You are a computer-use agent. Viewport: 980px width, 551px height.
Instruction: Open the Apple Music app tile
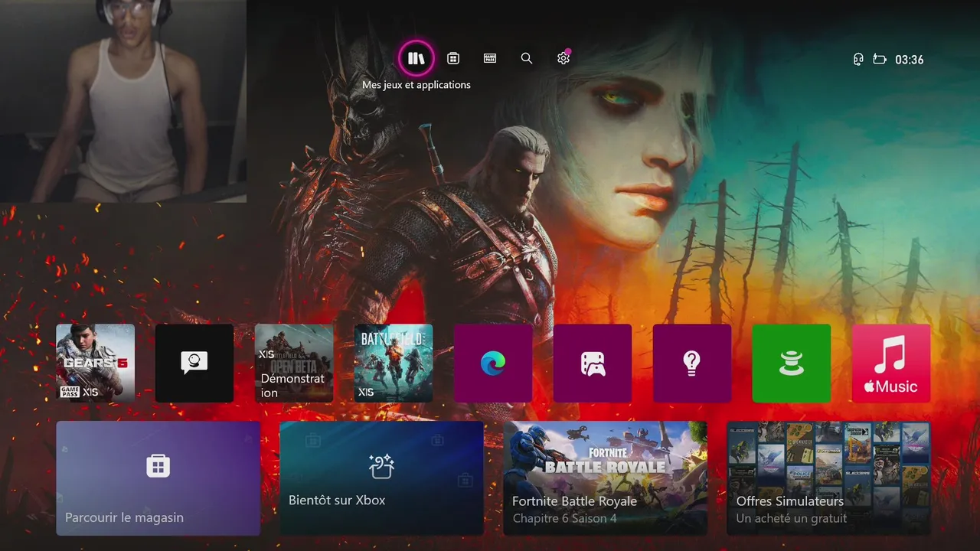click(x=891, y=363)
